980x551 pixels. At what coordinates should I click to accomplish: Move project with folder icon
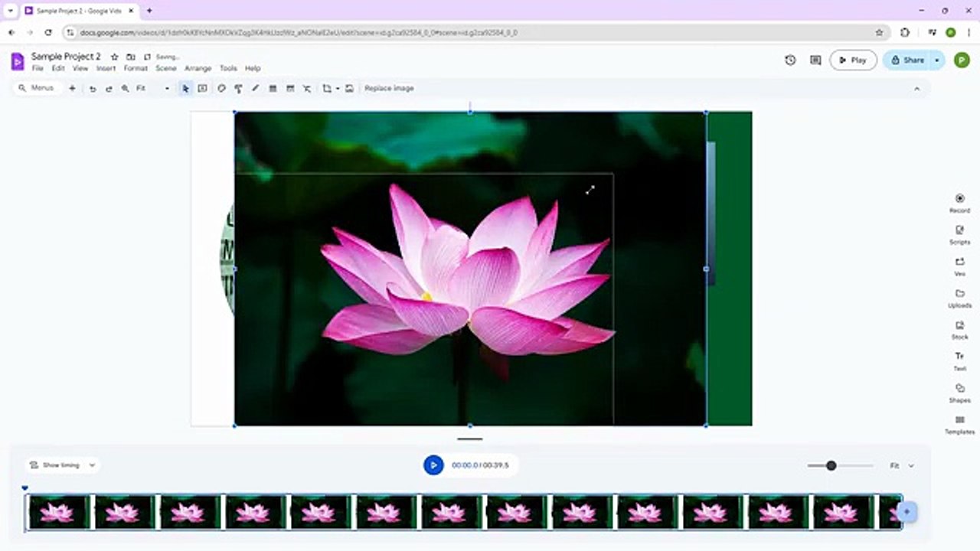(131, 57)
